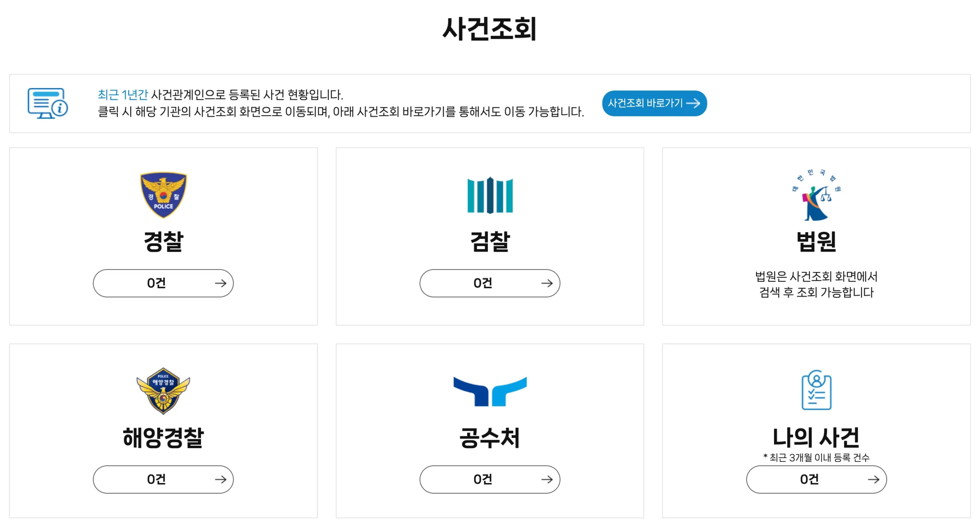This screenshot has height=532, width=980.
Task: Open the 해양경찰 0건 case count button
Action: tap(163, 480)
